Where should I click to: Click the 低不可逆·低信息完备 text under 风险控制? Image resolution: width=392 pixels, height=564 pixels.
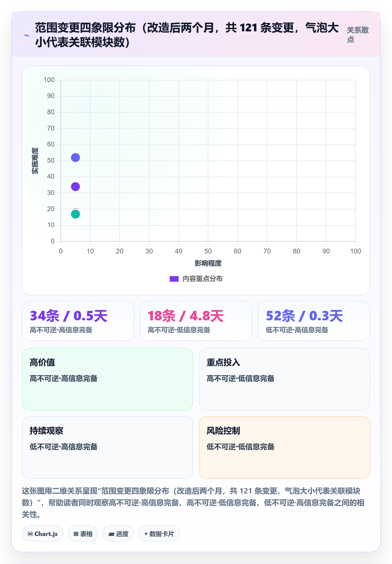(241, 447)
